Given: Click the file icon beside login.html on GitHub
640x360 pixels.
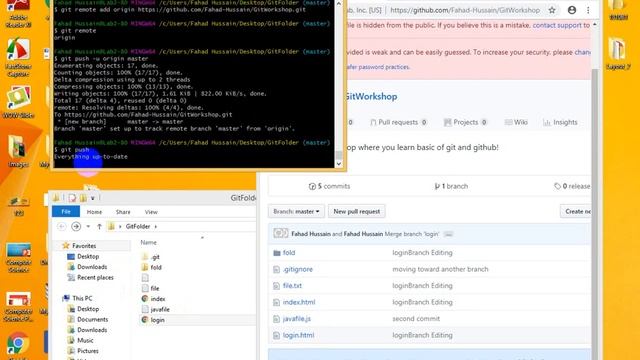Looking at the screenshot, I should coord(276,336).
